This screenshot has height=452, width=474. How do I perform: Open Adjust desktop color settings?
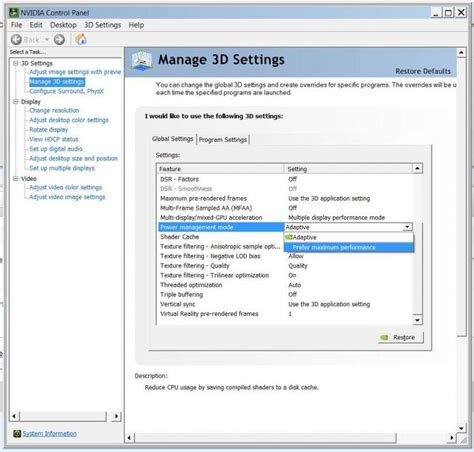pyautogui.click(x=69, y=120)
